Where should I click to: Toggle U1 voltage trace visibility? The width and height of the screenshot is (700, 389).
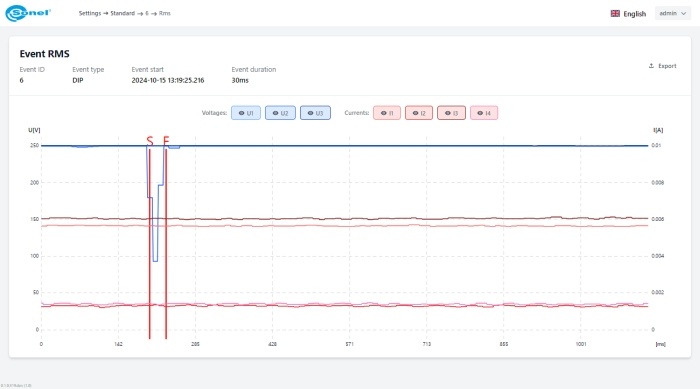click(246, 113)
